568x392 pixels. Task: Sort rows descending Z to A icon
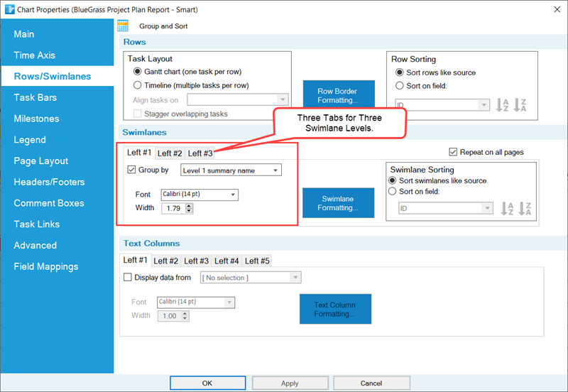click(x=520, y=105)
